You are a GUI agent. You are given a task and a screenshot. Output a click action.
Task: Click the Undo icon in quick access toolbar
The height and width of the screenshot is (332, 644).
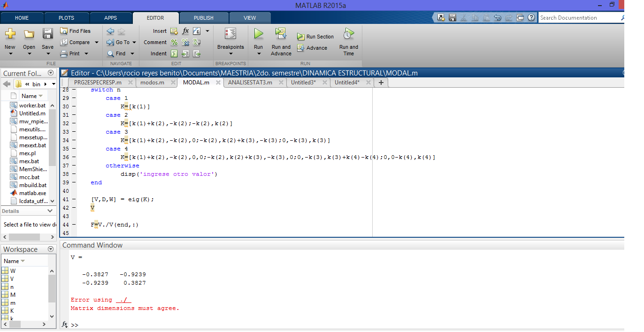(x=498, y=17)
